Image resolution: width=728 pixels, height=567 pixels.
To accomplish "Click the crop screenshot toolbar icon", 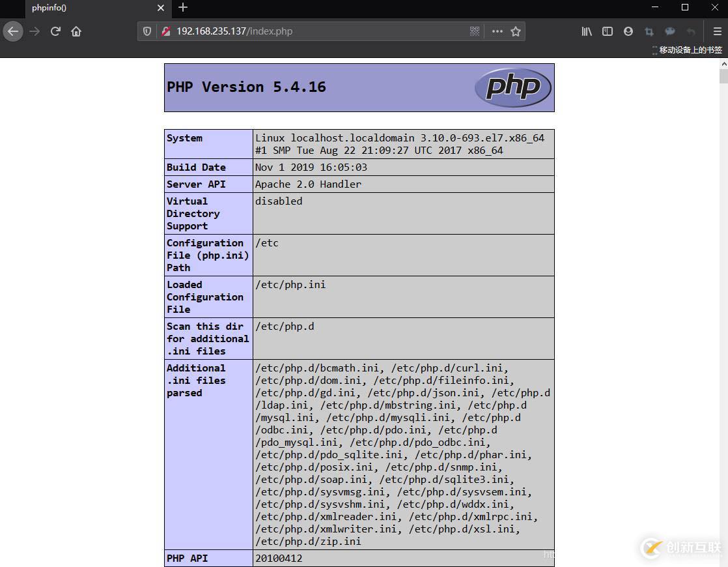I will [x=649, y=31].
